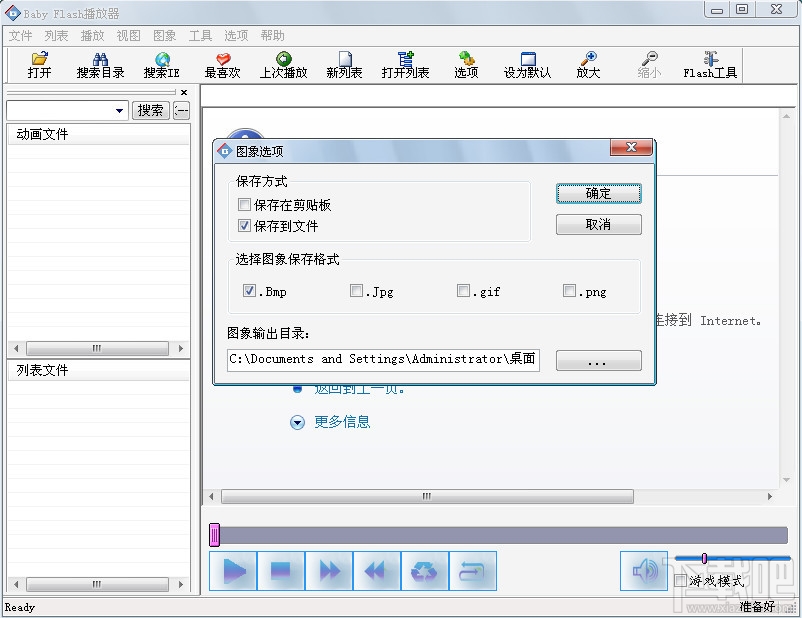
Task: Click the search text input box
Action: (60, 111)
